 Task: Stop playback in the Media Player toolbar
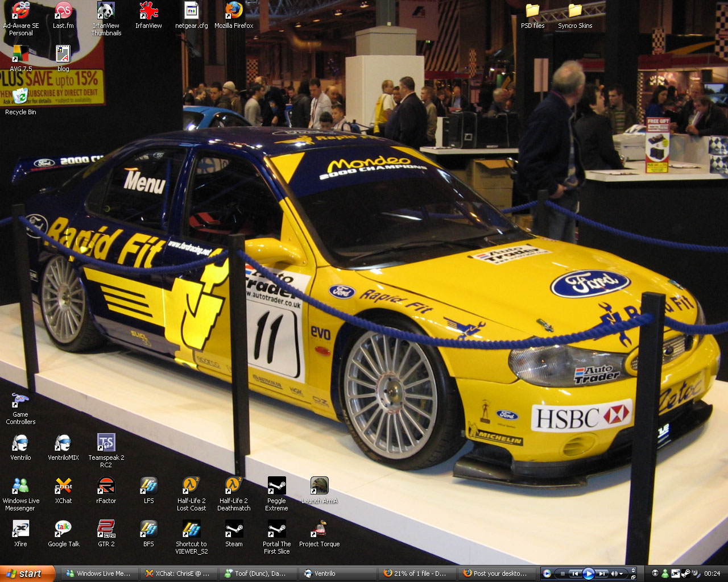[x=562, y=573]
